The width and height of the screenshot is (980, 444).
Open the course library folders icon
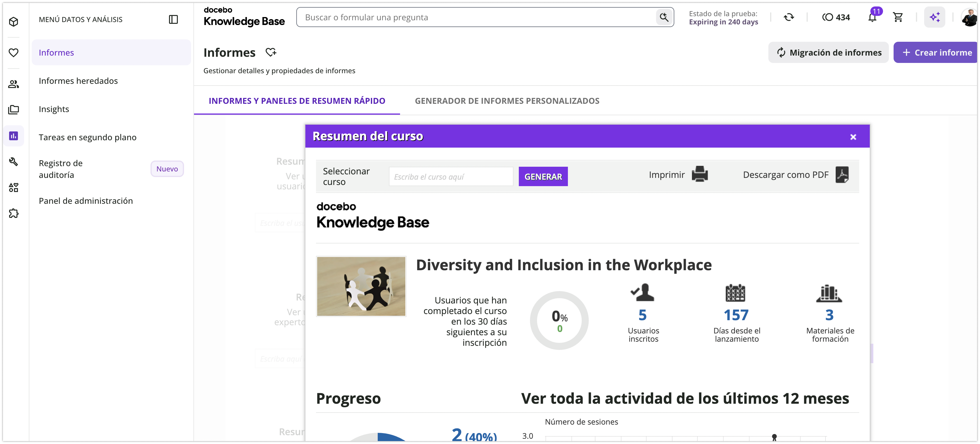(x=14, y=110)
